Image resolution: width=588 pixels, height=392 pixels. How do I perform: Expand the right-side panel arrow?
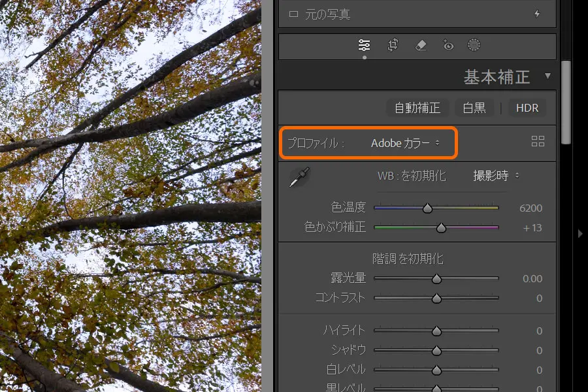pos(580,234)
